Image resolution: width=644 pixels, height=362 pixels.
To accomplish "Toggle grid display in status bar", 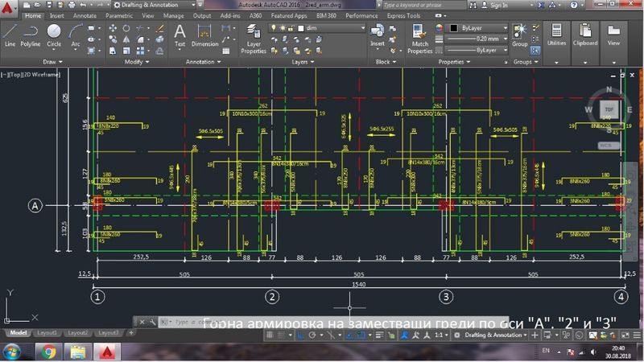I will [270, 335].
